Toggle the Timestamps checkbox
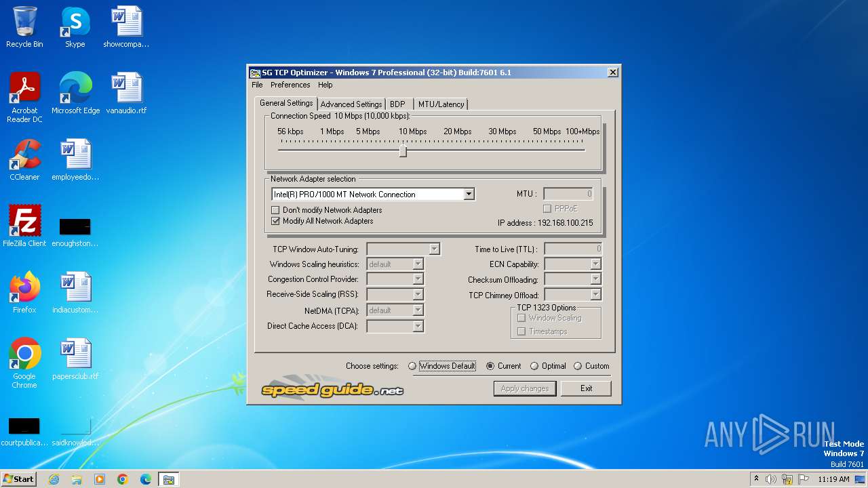868x488 pixels. 521,331
